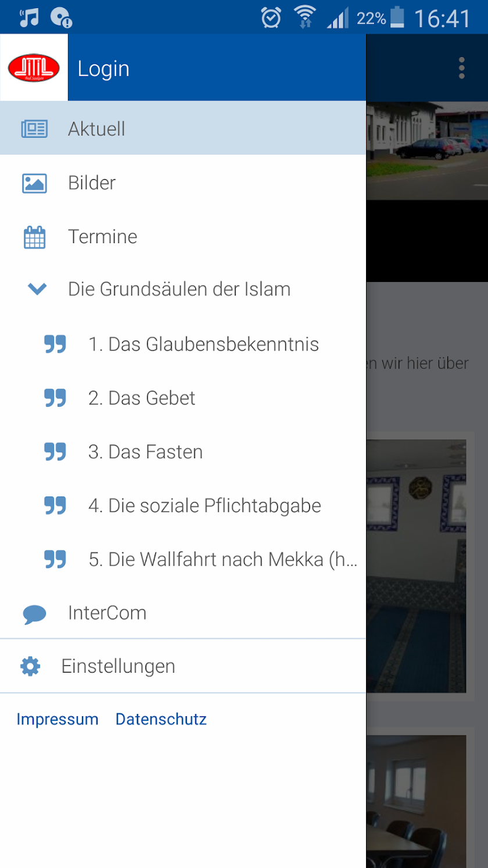Open the three-dot overflow menu
The width and height of the screenshot is (488, 868).
tap(462, 68)
